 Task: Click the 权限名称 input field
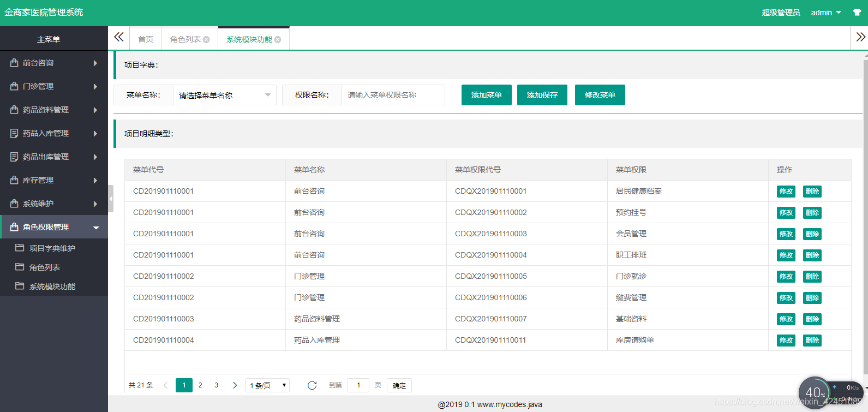point(393,95)
